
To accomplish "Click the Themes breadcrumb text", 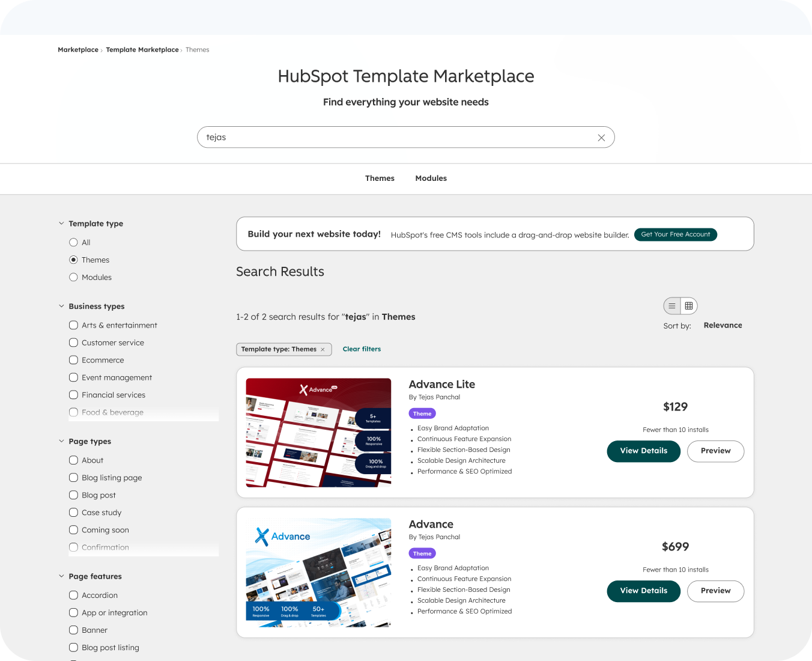I will pos(197,50).
